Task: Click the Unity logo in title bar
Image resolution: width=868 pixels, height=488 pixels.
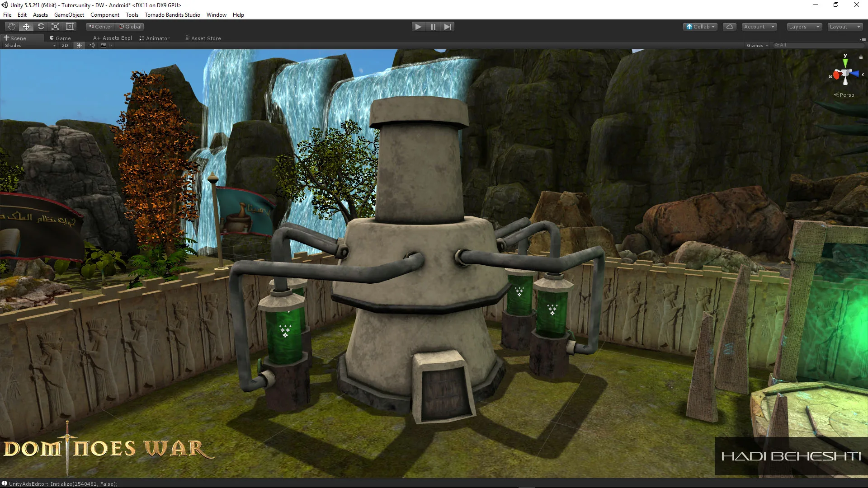Action: [5, 5]
